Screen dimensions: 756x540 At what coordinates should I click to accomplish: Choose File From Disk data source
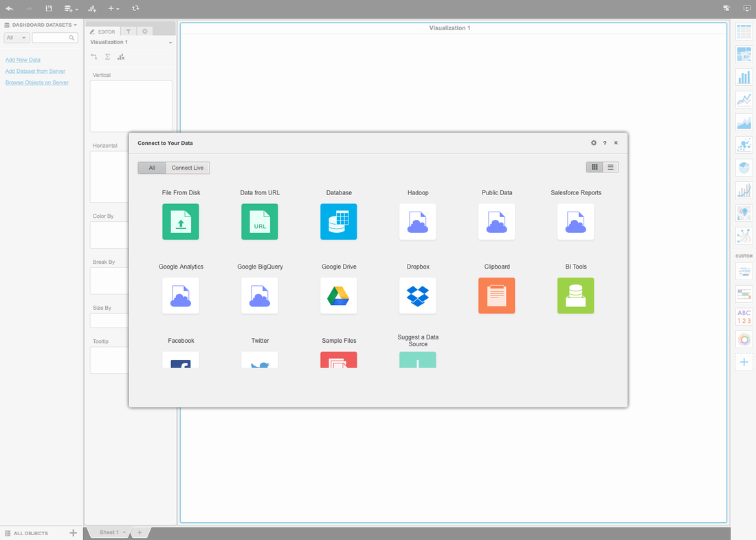pyautogui.click(x=181, y=222)
